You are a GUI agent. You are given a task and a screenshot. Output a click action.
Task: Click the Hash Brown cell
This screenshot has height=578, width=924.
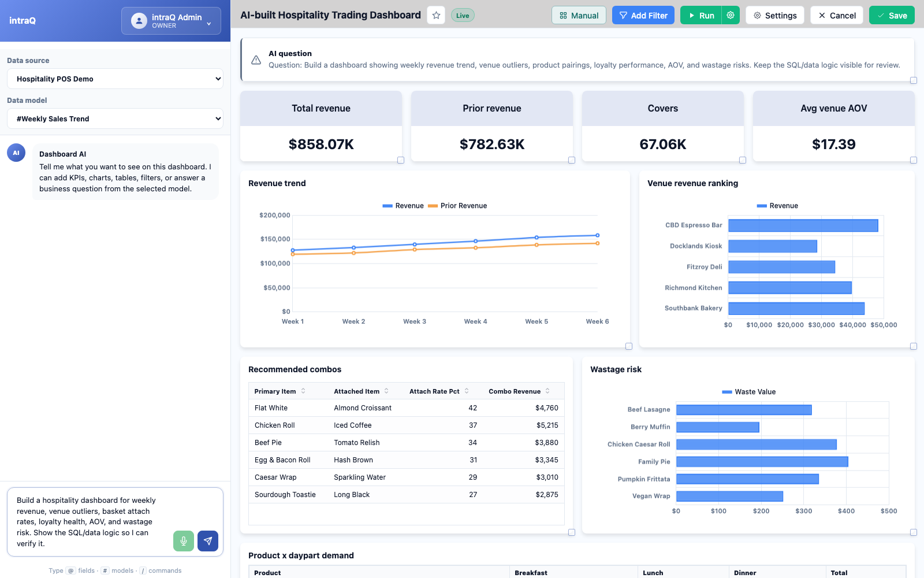point(353,460)
